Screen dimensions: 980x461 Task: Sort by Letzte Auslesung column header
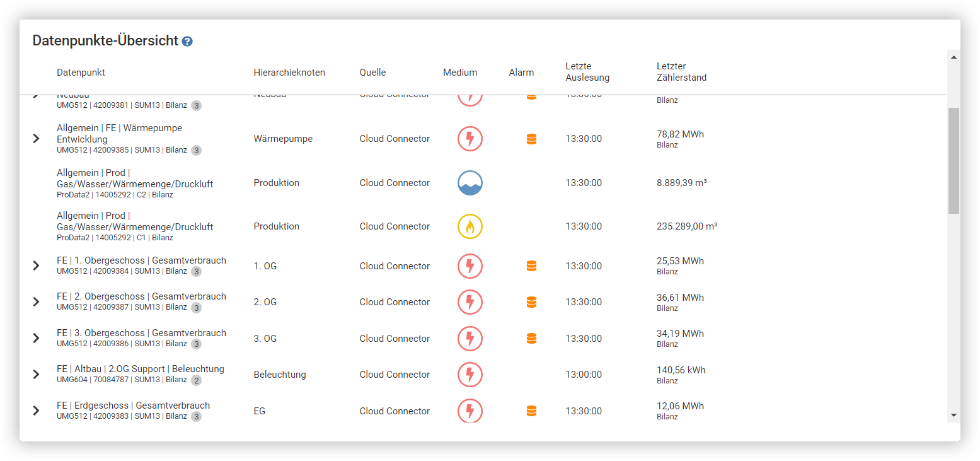[x=587, y=72]
